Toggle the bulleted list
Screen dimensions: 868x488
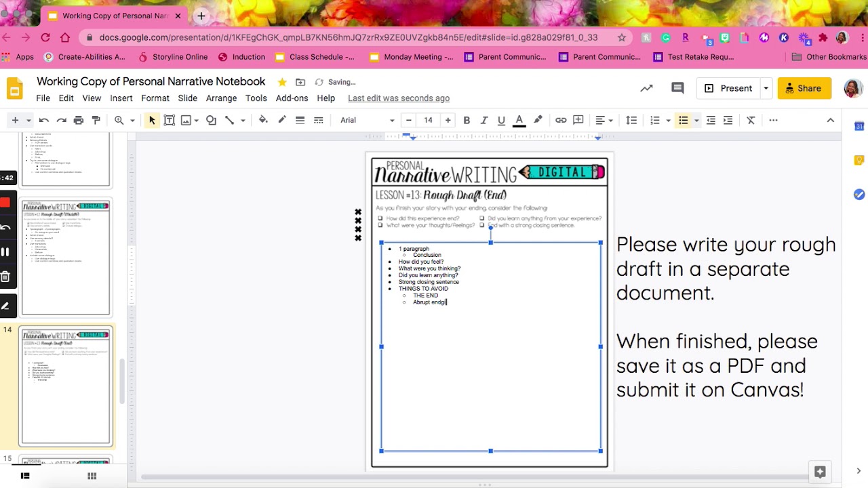(684, 120)
